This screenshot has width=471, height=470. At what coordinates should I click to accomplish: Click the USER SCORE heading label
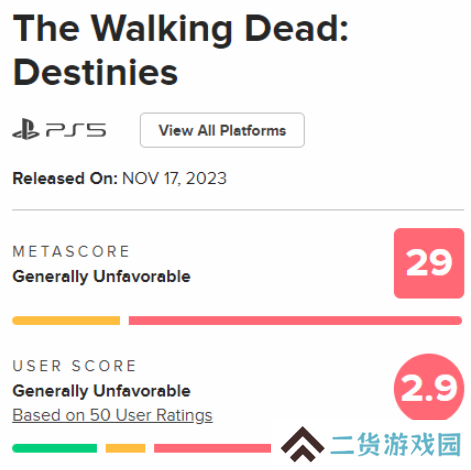74,366
